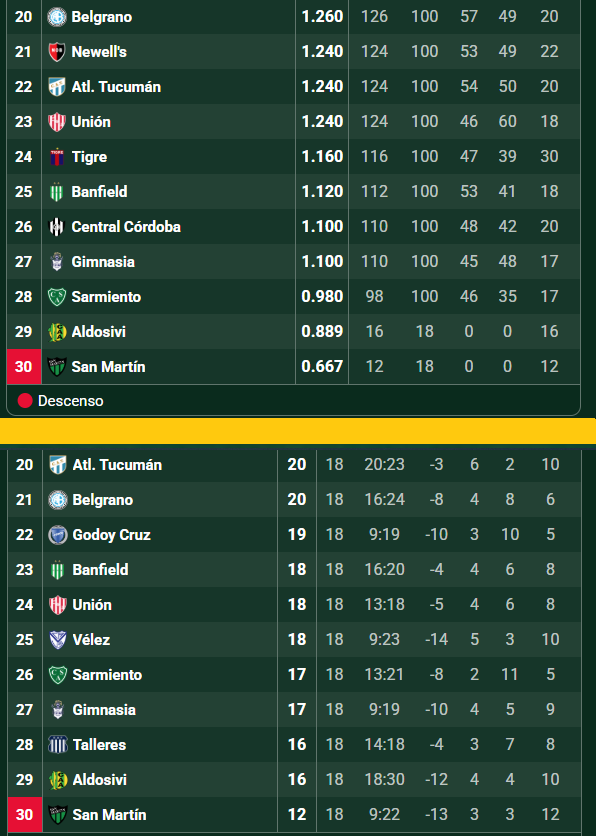This screenshot has height=836, width=596.
Task: Open Unión team link in upper table
Action: 91,122
